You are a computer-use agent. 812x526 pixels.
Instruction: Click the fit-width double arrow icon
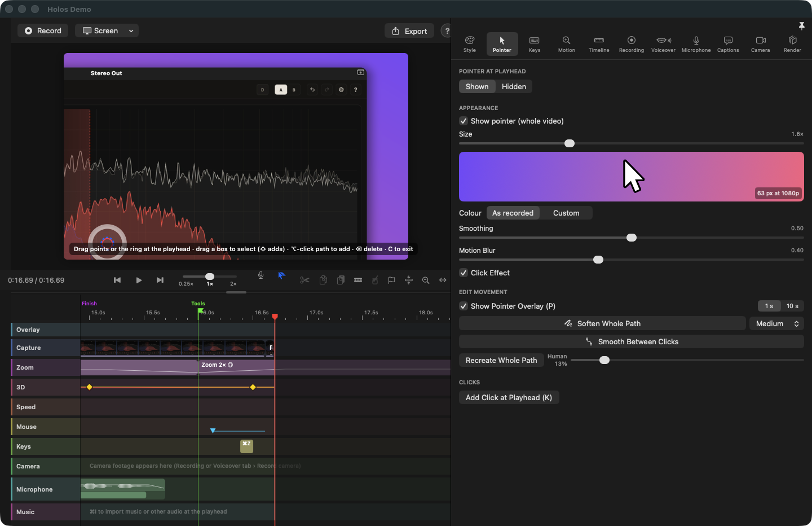tap(443, 280)
